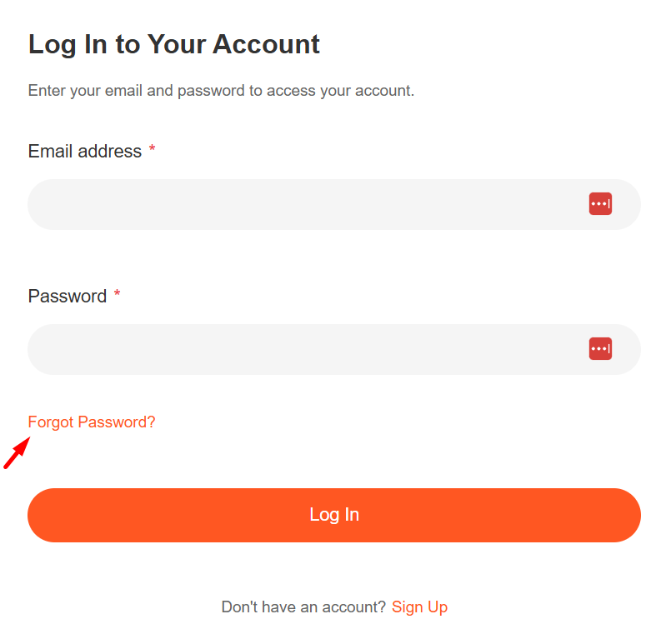Click the Email address field label
The width and height of the screenshot is (671, 644).
coord(84,152)
